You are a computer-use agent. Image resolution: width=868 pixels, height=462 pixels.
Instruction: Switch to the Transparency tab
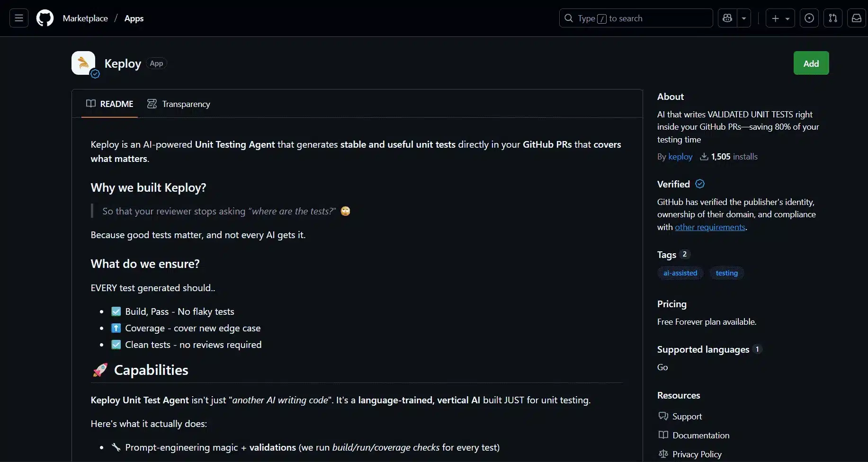pos(179,104)
